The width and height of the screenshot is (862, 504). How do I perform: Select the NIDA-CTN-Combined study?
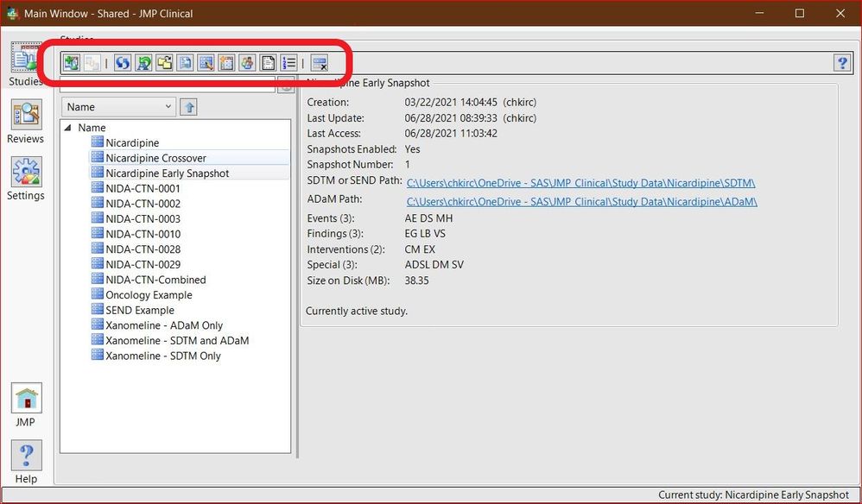pos(155,280)
